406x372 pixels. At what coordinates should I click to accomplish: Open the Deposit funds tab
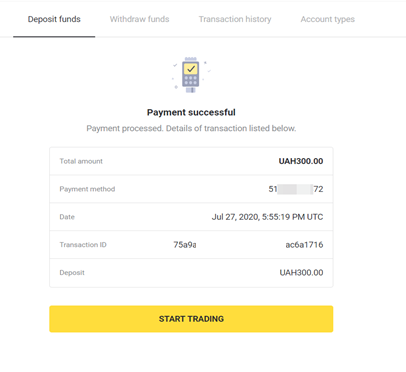[x=54, y=19]
